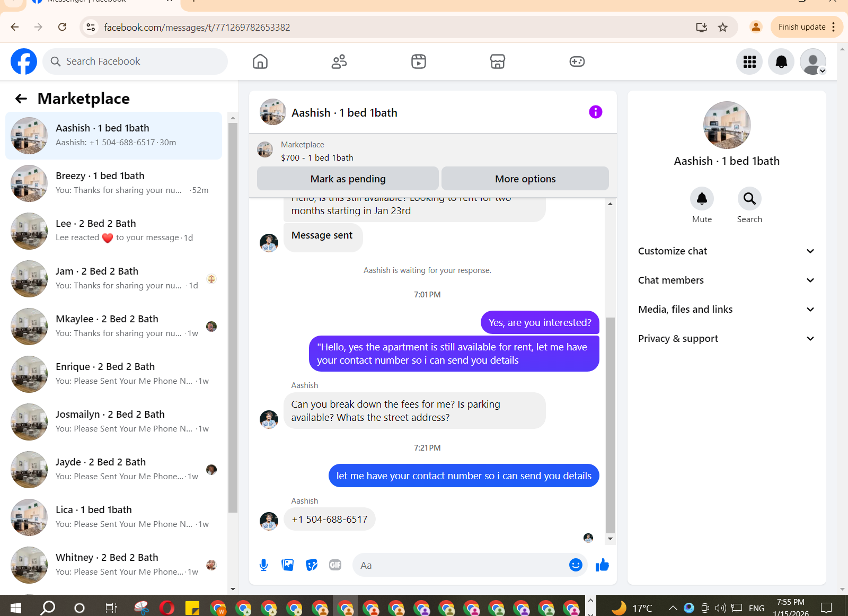View site information icon in address bar

click(91, 27)
